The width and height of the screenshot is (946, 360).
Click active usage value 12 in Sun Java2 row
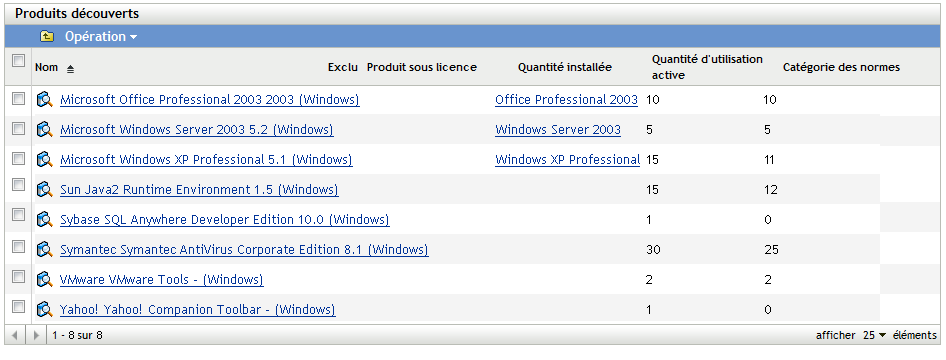click(x=770, y=190)
